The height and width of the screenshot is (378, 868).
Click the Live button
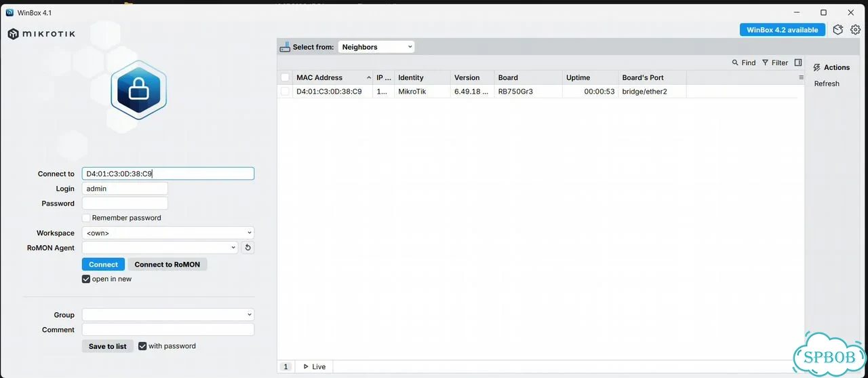click(315, 366)
